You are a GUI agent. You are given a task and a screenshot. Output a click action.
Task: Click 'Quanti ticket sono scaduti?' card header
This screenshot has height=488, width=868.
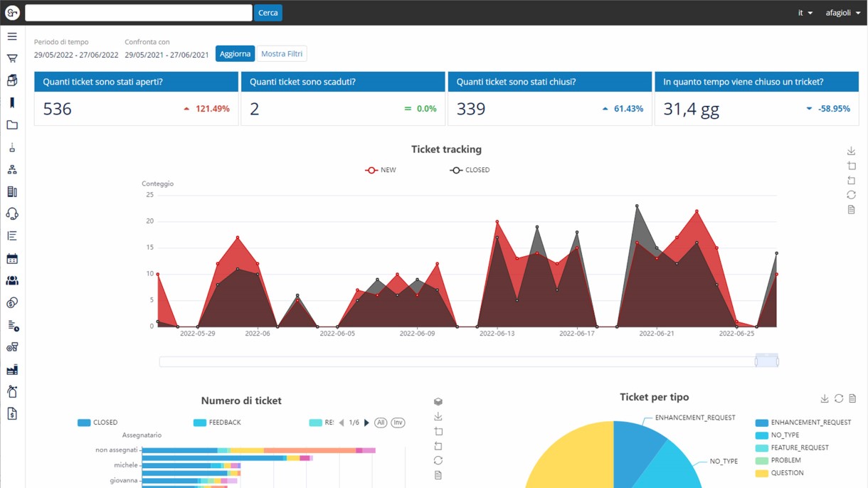343,82
